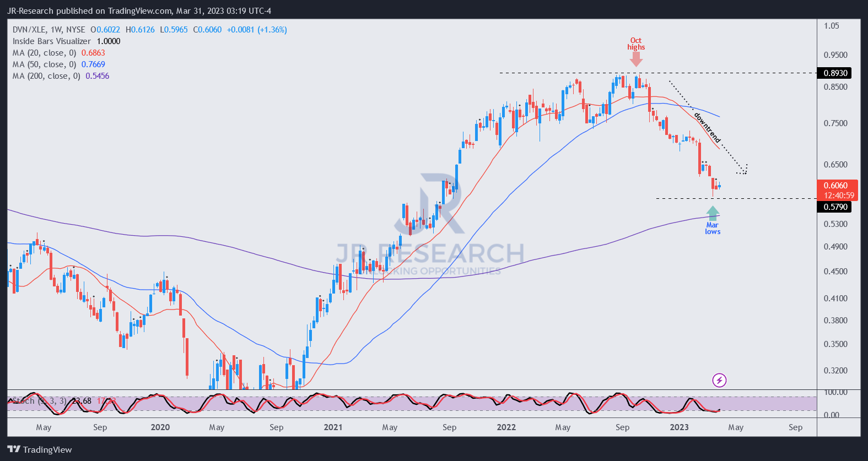Click the MA 50 value 0.7669
Image resolution: width=868 pixels, height=461 pixels.
click(x=93, y=64)
